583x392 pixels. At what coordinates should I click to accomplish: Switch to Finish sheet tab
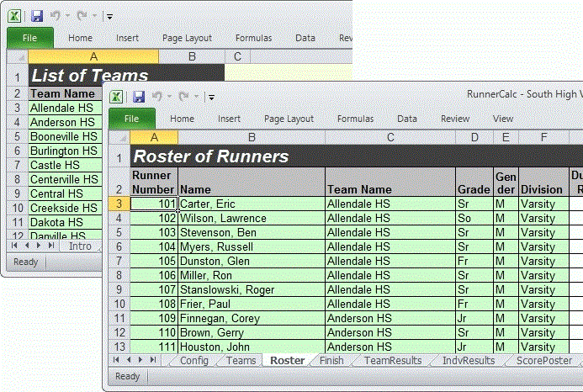[331, 360]
